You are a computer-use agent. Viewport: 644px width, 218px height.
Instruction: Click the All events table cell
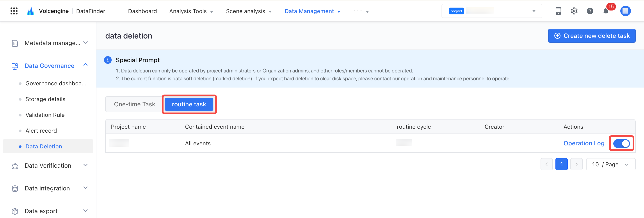click(198, 143)
